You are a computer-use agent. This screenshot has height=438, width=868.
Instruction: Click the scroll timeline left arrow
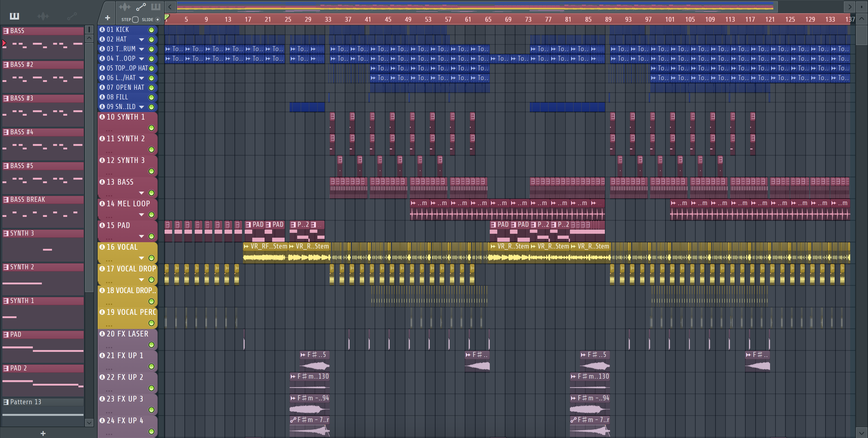[170, 6]
